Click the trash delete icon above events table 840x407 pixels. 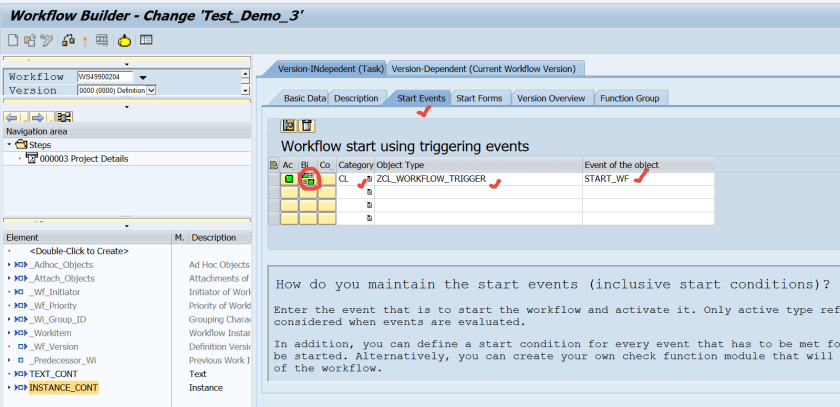[x=306, y=126]
